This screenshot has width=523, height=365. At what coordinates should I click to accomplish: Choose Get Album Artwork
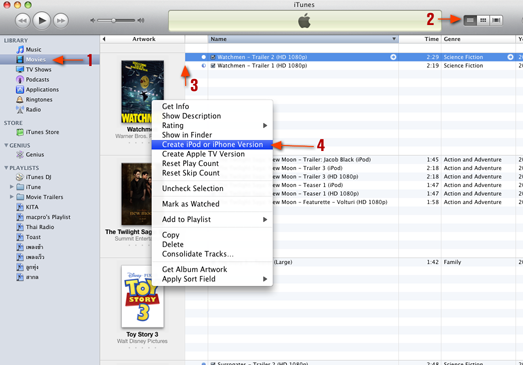tap(212, 270)
